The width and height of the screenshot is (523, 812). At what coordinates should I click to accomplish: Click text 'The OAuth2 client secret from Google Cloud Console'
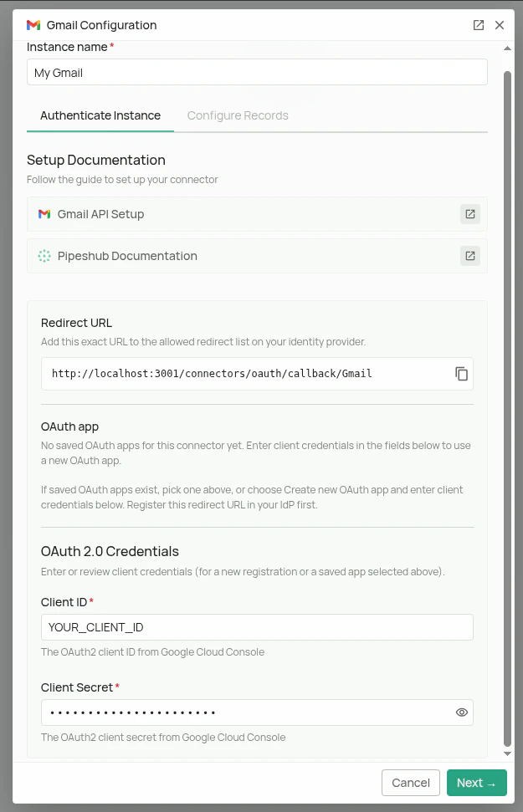pyautogui.click(x=163, y=738)
